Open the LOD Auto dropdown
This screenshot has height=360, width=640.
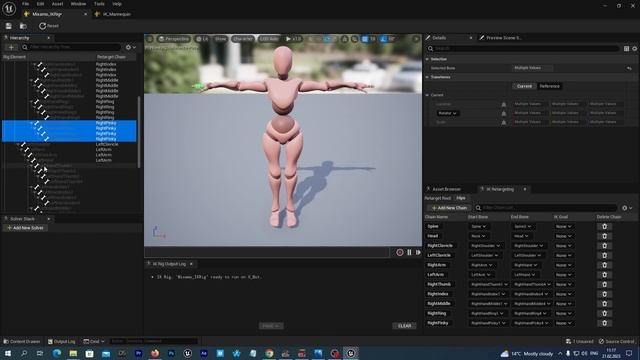tap(269, 39)
